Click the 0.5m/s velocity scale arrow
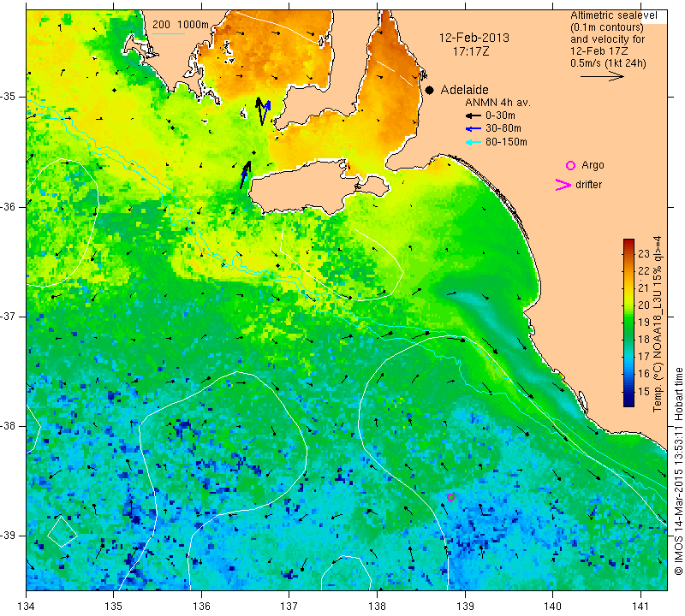The height and width of the screenshot is (616, 685). [602, 76]
